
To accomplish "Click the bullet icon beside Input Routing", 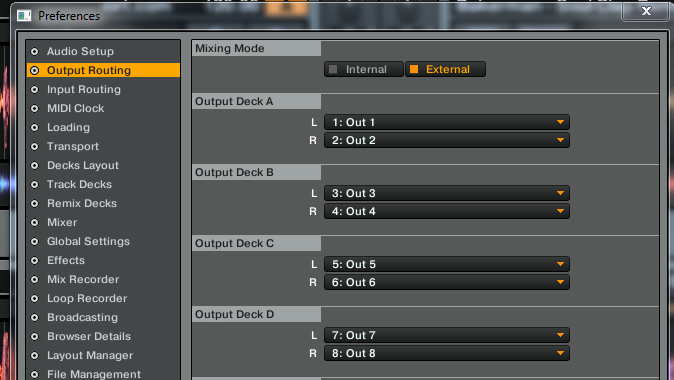I will click(34, 89).
